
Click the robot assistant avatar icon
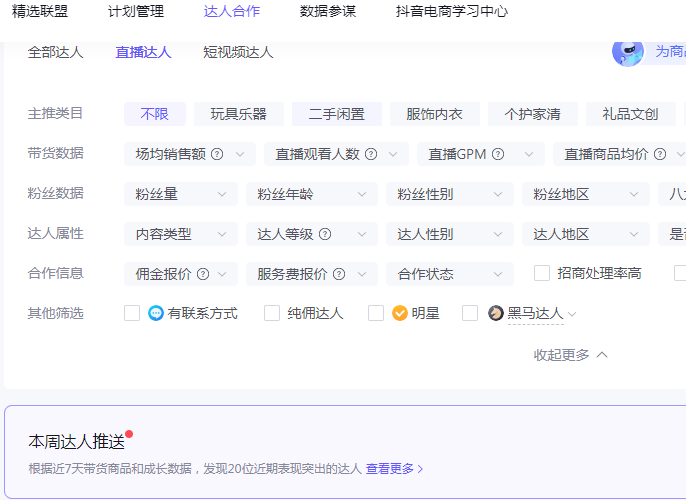(628, 52)
